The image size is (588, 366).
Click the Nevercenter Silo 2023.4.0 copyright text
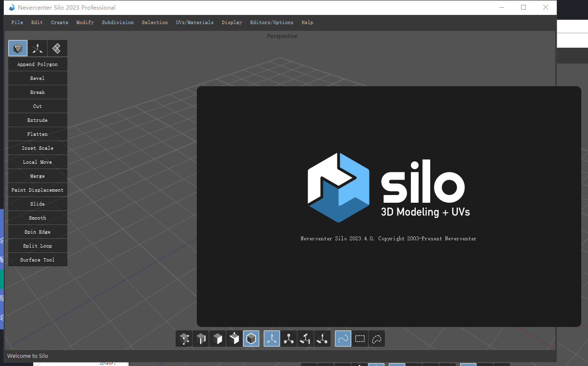click(388, 239)
